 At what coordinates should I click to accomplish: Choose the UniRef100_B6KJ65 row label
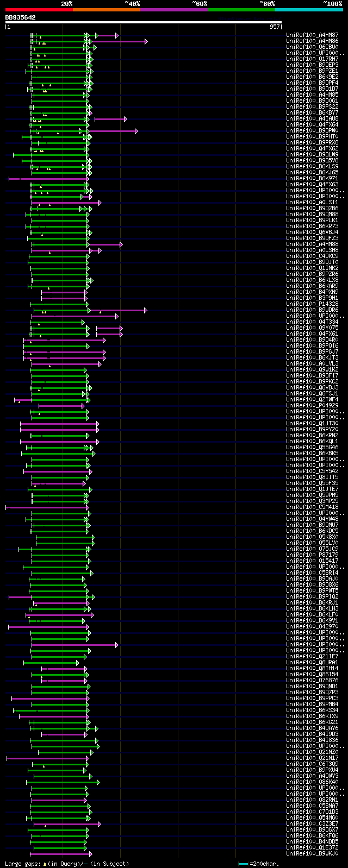click(x=312, y=173)
